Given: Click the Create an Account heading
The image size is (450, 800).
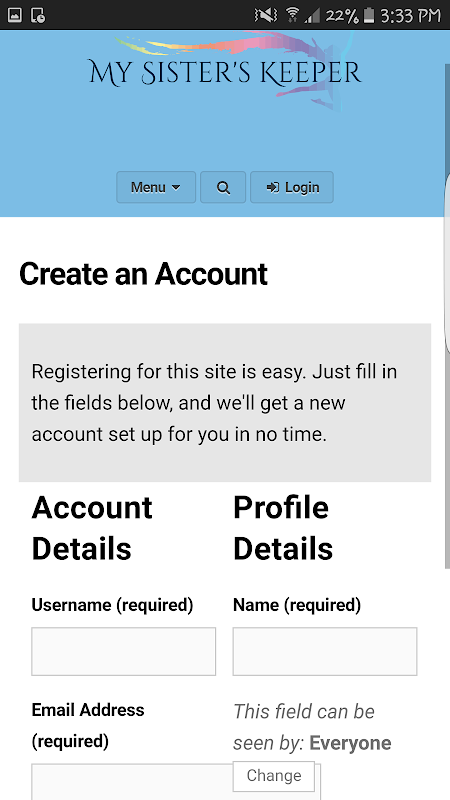Looking at the screenshot, I should (x=143, y=274).
